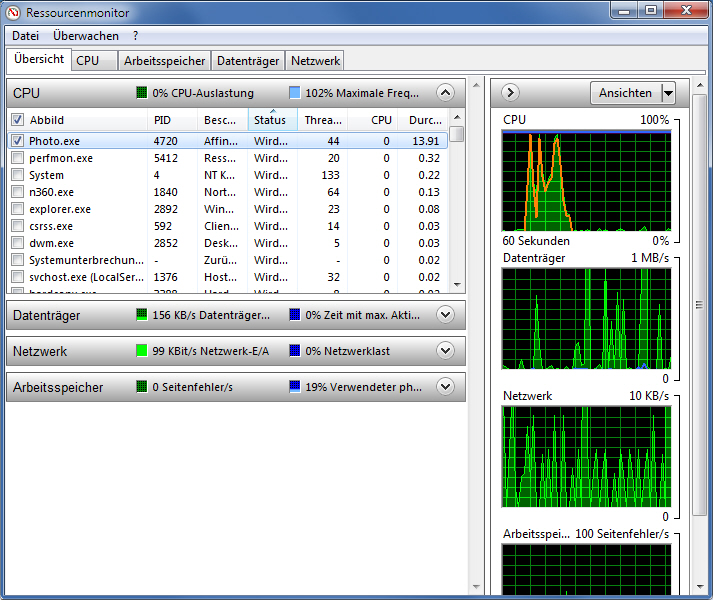Screen dimensions: 713x600
Task: Select the Photo.exe process row
Action: tap(228, 141)
